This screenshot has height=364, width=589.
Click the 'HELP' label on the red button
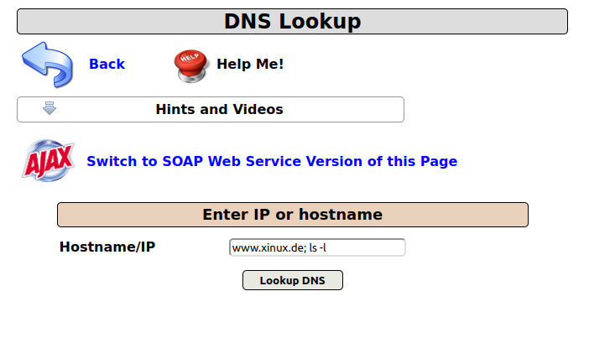tap(189, 60)
